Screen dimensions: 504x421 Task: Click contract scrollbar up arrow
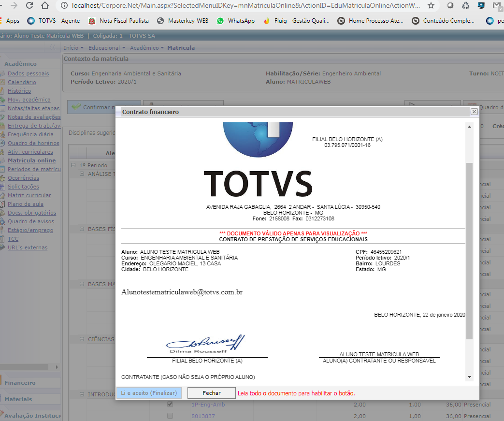click(x=469, y=127)
